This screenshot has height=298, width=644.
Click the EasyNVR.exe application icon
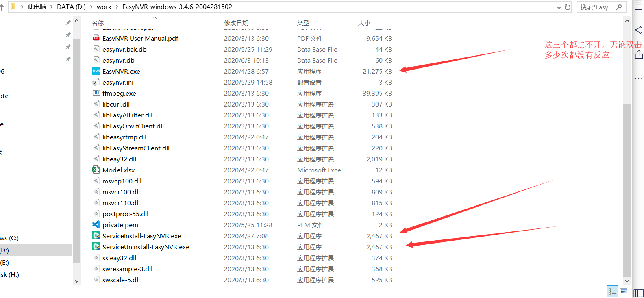[96, 71]
